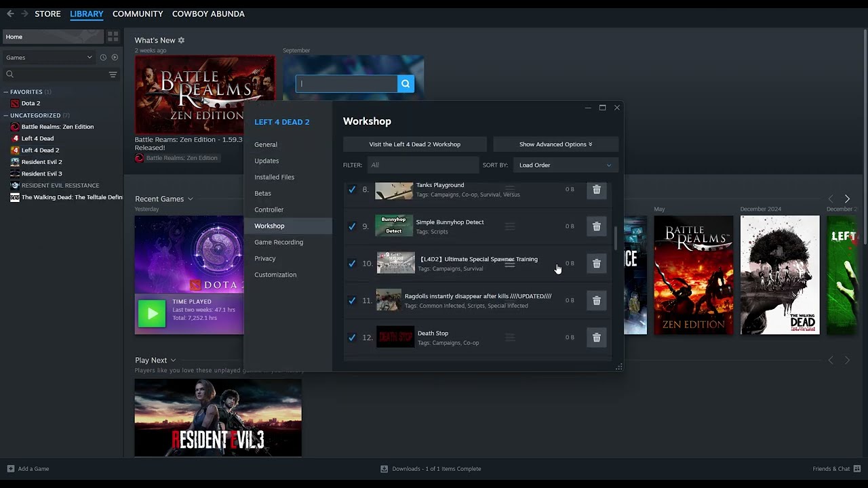Click the blue search magnifier button
868x488 pixels.
pyautogui.click(x=406, y=83)
